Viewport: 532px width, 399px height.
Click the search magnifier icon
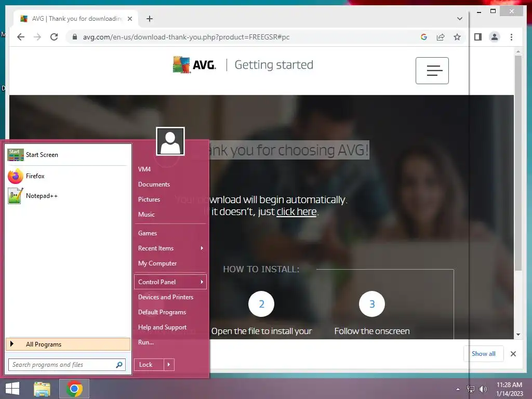119,365
